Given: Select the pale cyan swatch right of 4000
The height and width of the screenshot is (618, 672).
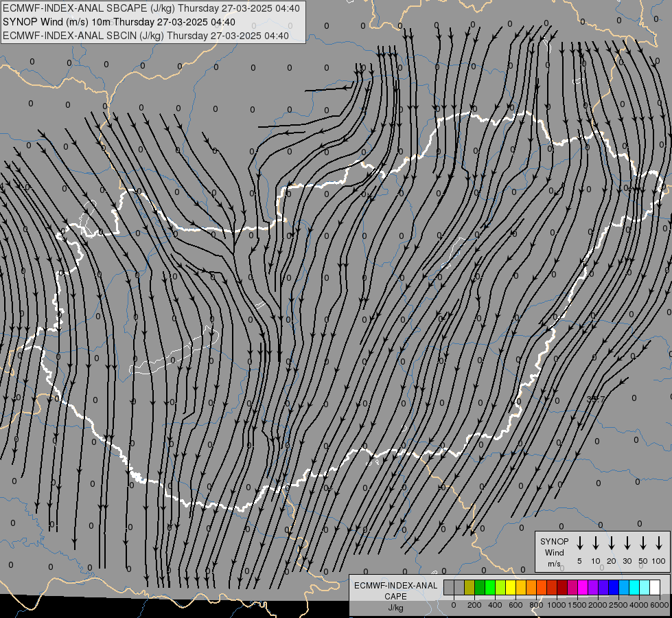Looking at the screenshot, I should pyautogui.click(x=644, y=587).
